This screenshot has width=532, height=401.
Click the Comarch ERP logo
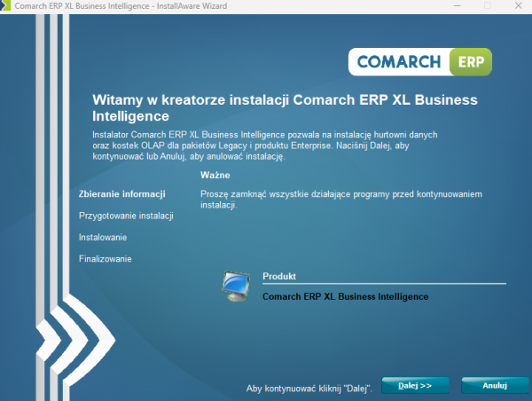point(420,62)
